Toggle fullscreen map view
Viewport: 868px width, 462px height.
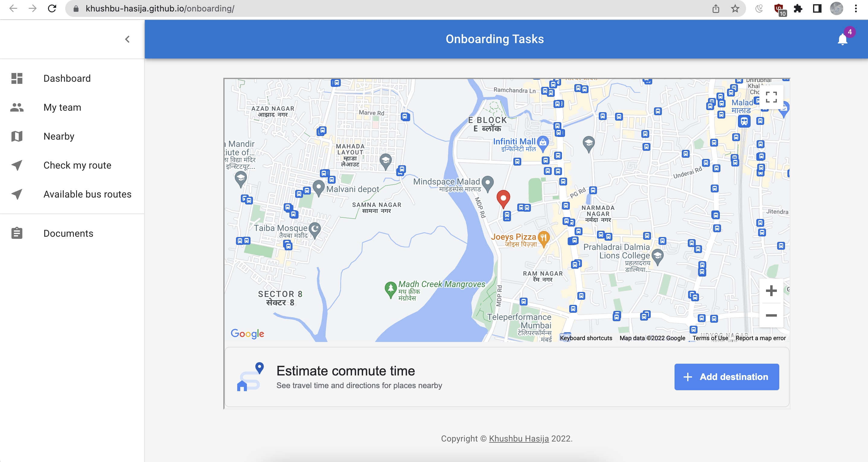click(771, 97)
